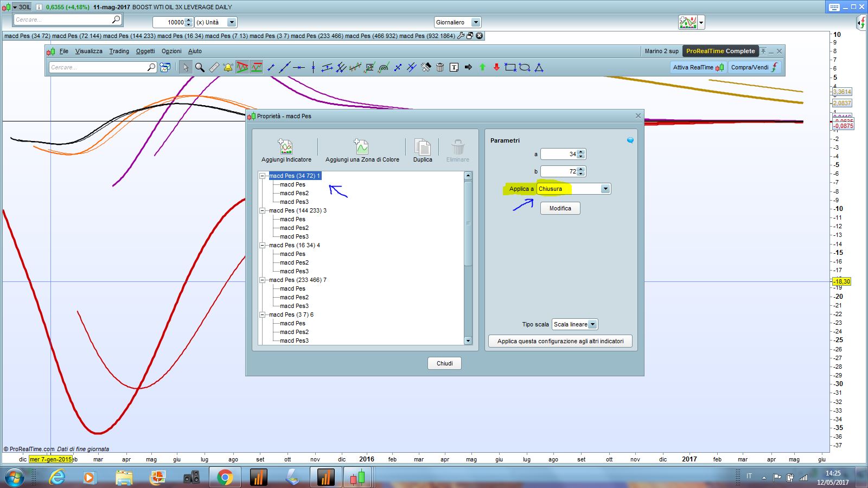Image resolution: width=868 pixels, height=488 pixels.
Task: Open Google Chrome from the taskbar
Action: (x=225, y=477)
